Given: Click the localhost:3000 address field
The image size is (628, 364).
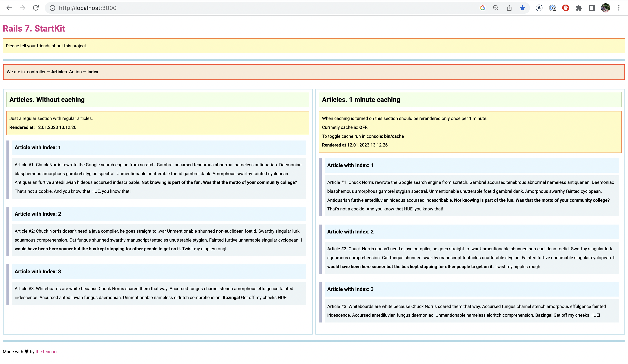Looking at the screenshot, I should [x=88, y=8].
